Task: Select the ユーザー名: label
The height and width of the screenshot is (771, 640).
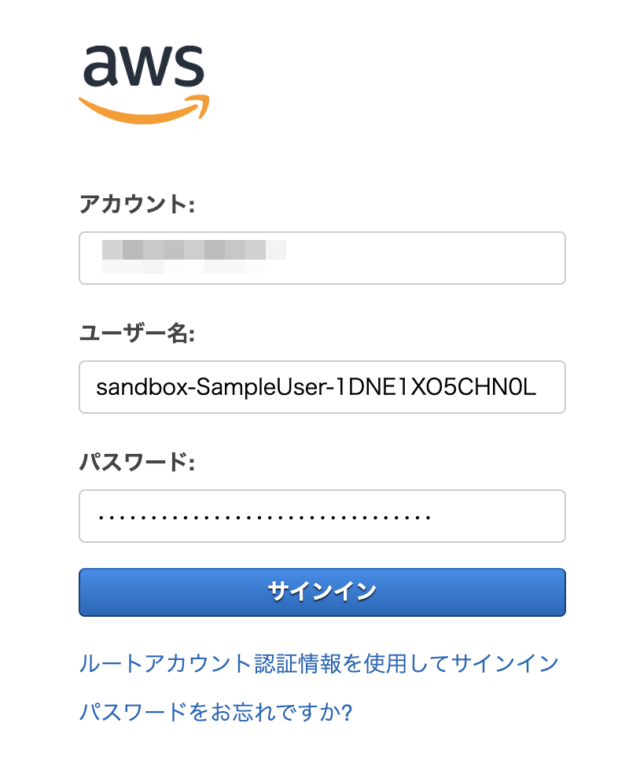Action: point(137,333)
